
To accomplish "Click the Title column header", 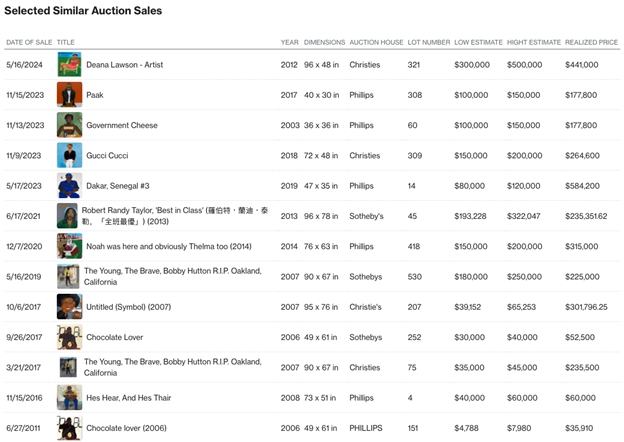I will 66,43.
